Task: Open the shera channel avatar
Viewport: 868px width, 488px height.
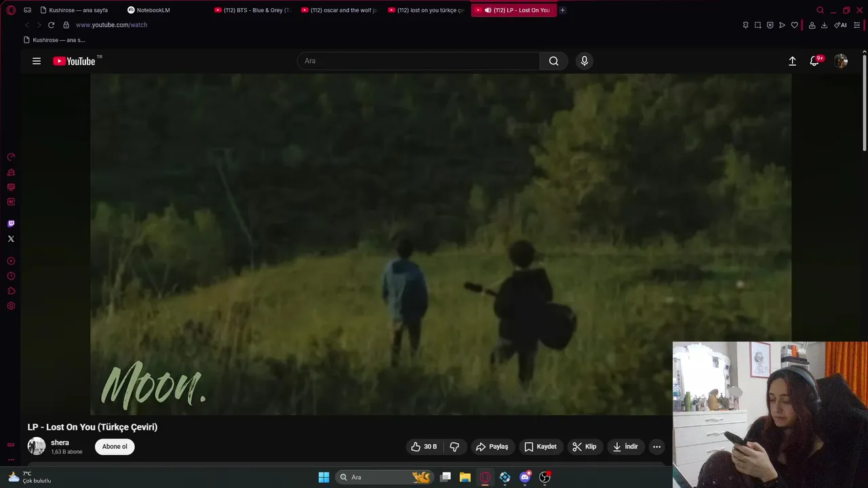Action: [37, 447]
